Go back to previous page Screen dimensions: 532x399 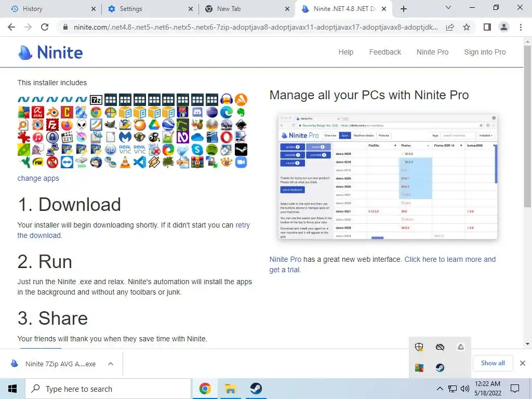coord(11,27)
